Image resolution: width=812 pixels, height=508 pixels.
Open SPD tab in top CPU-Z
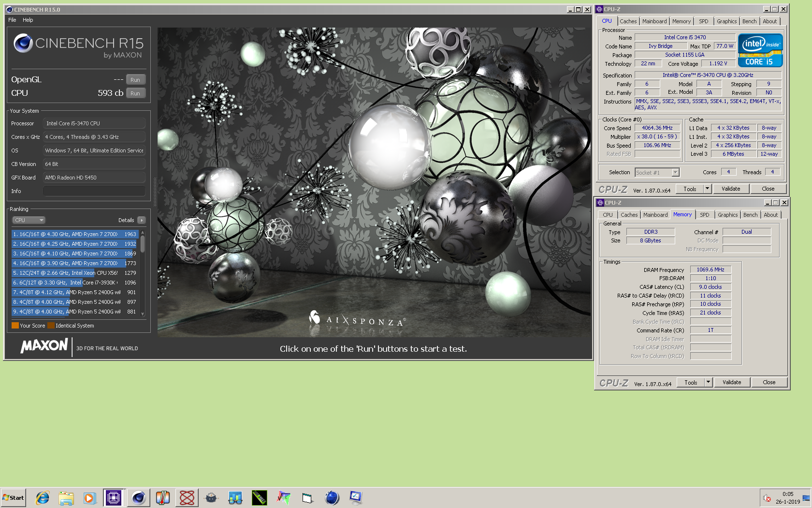(704, 21)
